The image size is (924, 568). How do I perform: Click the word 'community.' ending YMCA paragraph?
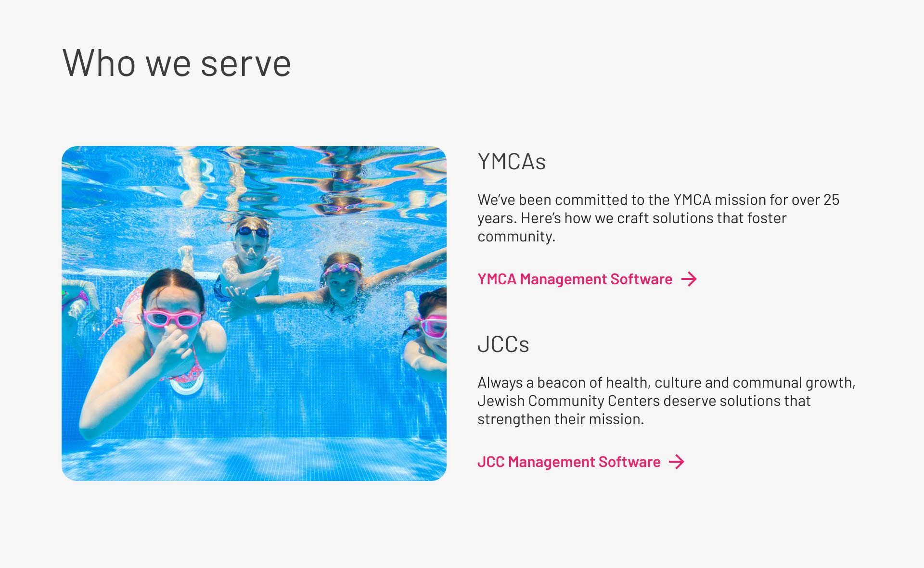516,237
